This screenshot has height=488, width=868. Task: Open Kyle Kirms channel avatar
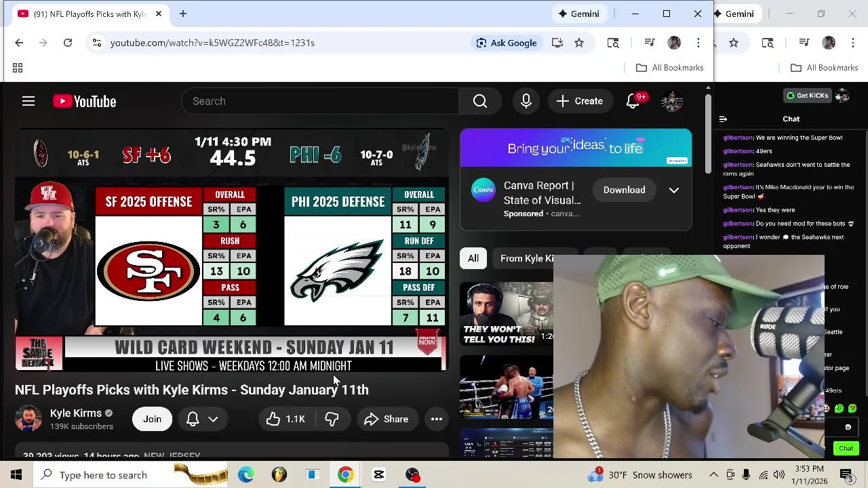pyautogui.click(x=28, y=419)
